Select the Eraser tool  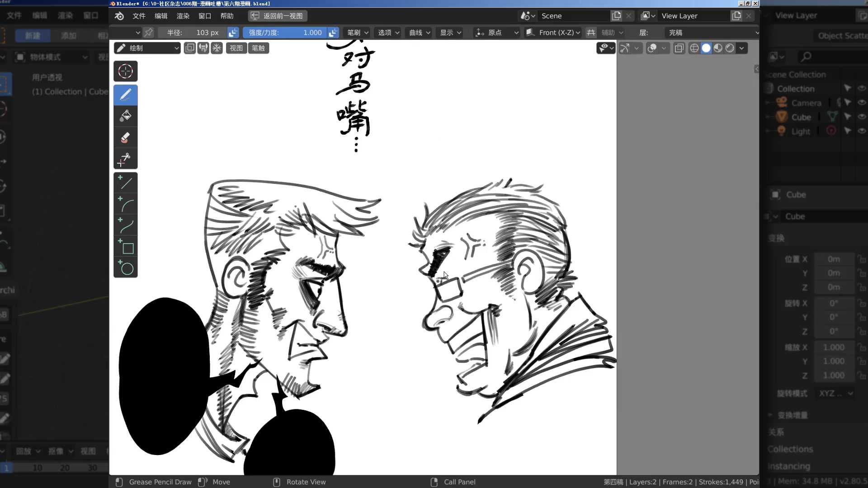click(x=126, y=138)
